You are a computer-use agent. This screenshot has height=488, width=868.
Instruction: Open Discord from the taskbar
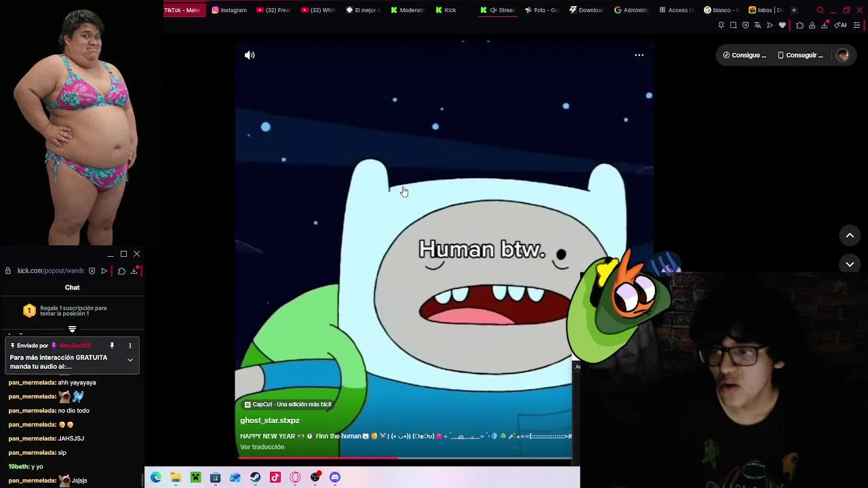click(334, 477)
